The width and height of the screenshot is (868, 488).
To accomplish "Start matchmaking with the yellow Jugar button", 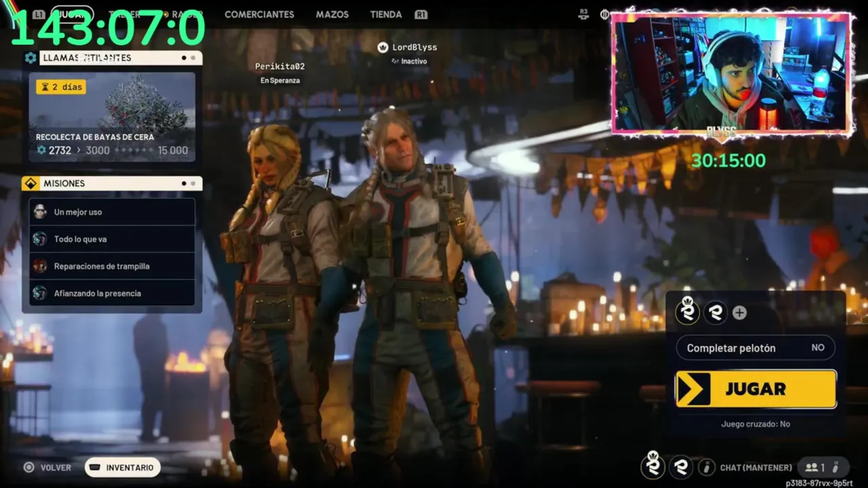I will coord(755,389).
